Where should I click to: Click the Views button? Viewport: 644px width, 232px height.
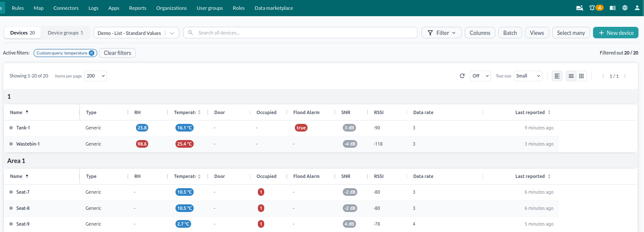coord(537,33)
